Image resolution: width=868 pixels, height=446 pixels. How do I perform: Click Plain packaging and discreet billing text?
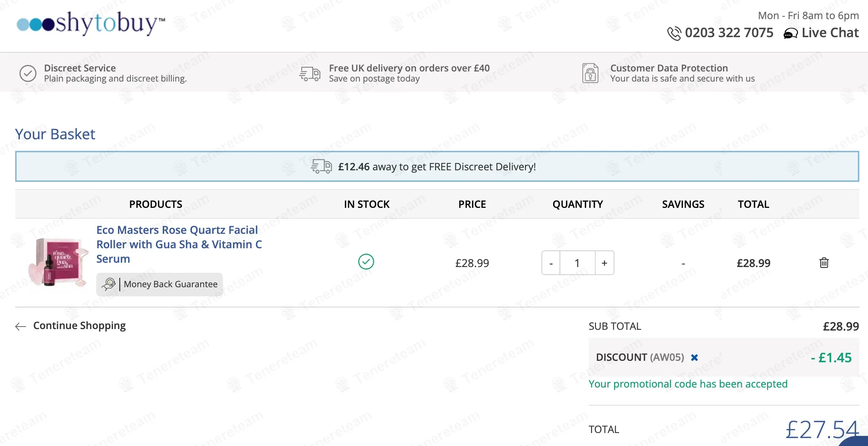[x=115, y=79]
